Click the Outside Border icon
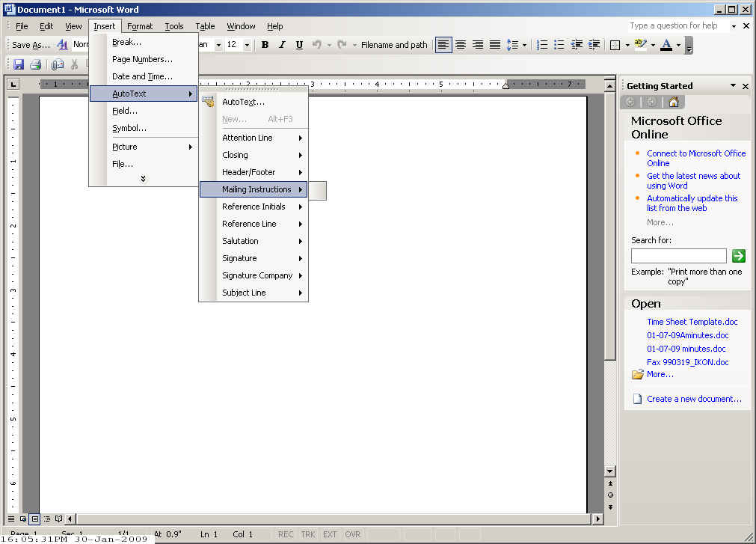Image resolution: width=756 pixels, height=544 pixels. 615,46
